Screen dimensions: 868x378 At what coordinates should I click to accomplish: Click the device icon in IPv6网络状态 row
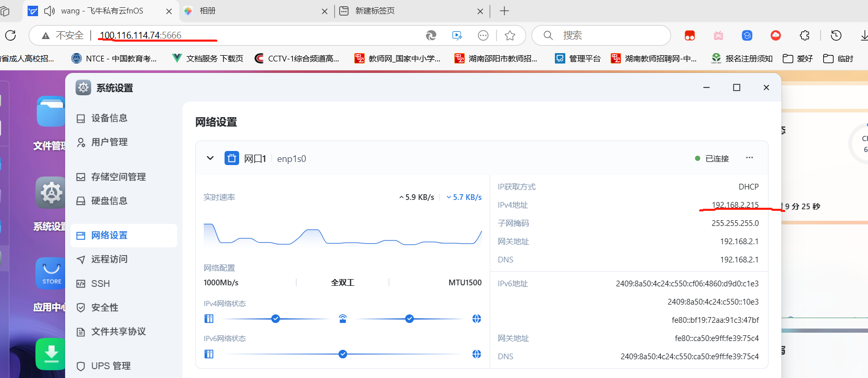(209, 354)
